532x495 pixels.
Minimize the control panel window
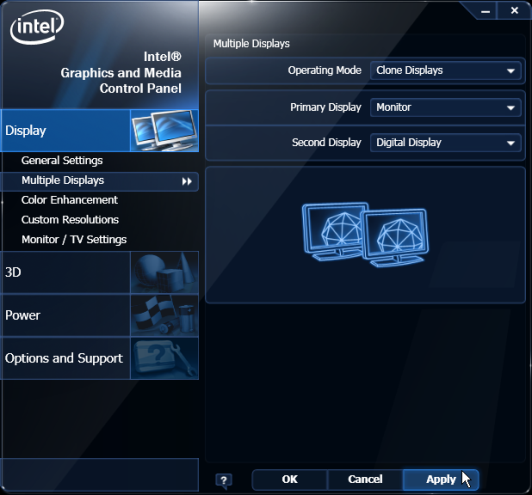pos(485,11)
